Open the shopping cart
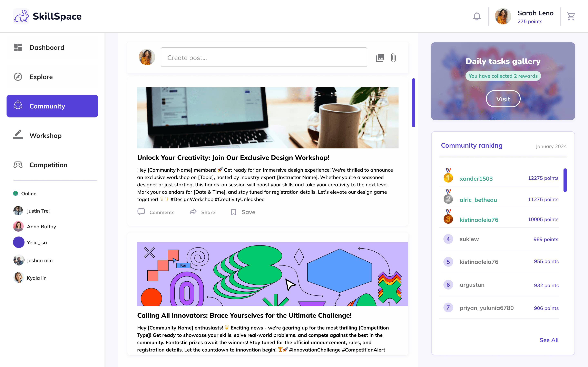The image size is (588, 367). [x=571, y=16]
